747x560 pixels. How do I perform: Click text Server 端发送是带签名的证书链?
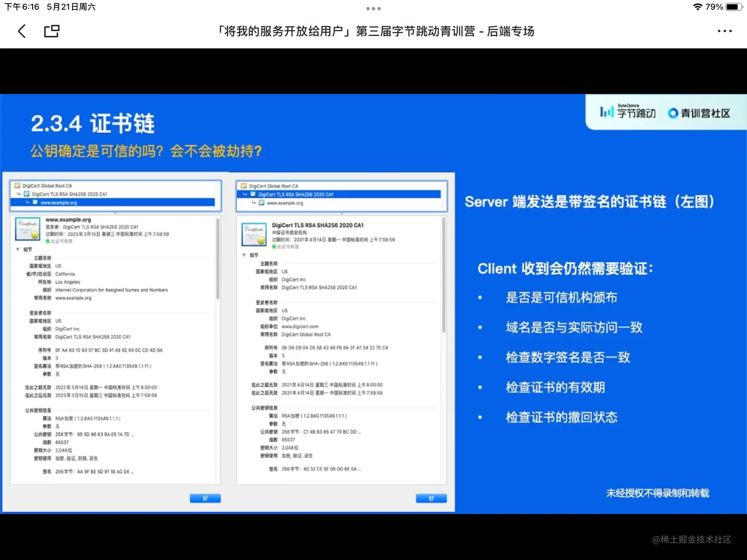tap(589, 201)
